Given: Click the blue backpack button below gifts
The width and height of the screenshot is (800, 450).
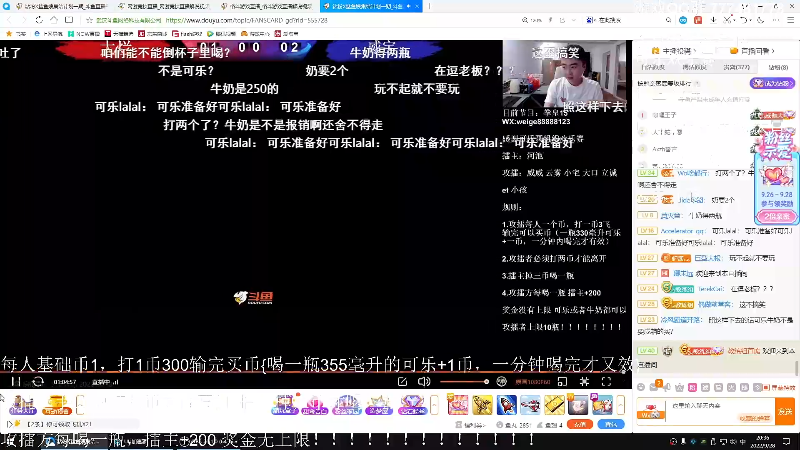Looking at the screenshot, I should click(x=610, y=424).
